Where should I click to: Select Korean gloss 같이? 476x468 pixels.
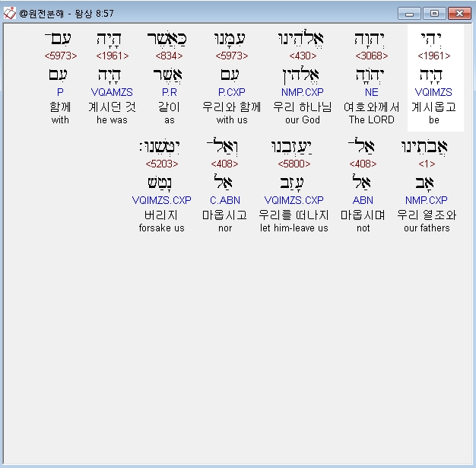(170, 107)
